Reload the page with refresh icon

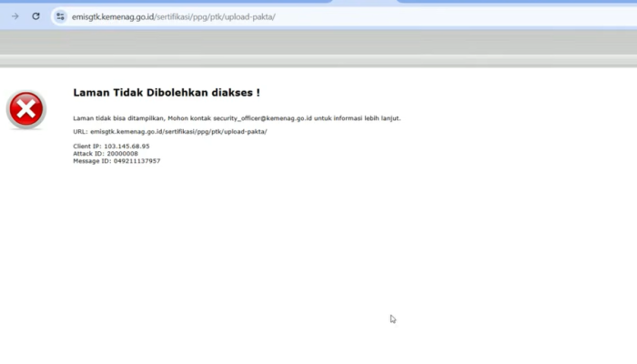pyautogui.click(x=35, y=16)
